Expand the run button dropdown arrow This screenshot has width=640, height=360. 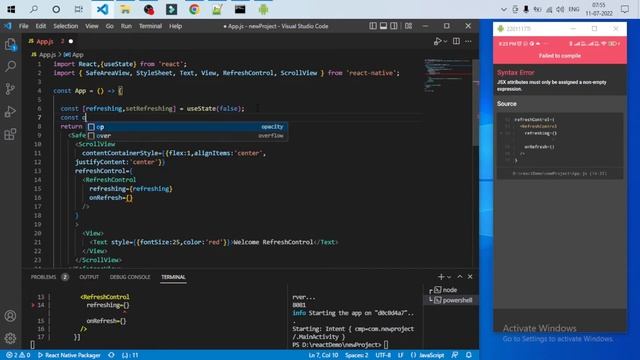[x=445, y=41]
